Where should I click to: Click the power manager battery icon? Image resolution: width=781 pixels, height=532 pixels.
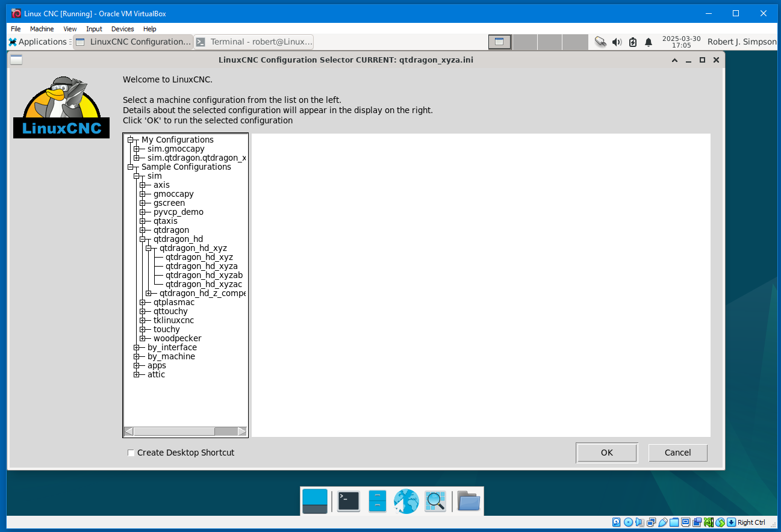pyautogui.click(x=632, y=42)
